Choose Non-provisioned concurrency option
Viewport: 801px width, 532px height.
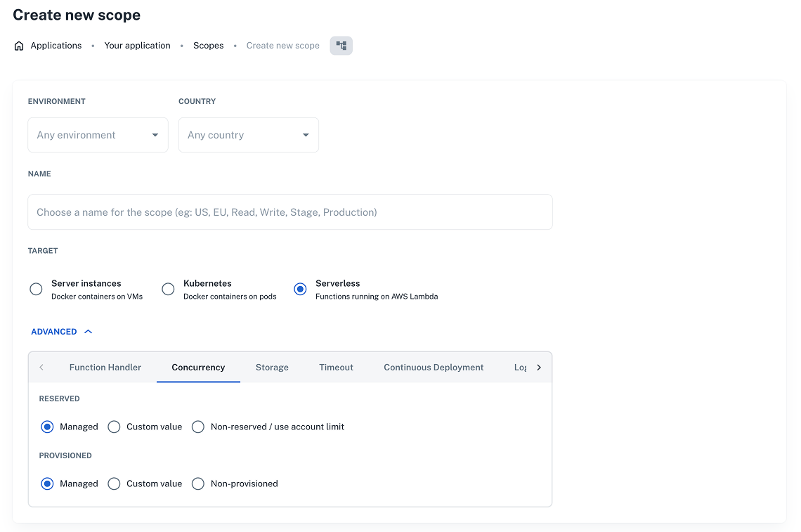pos(198,484)
